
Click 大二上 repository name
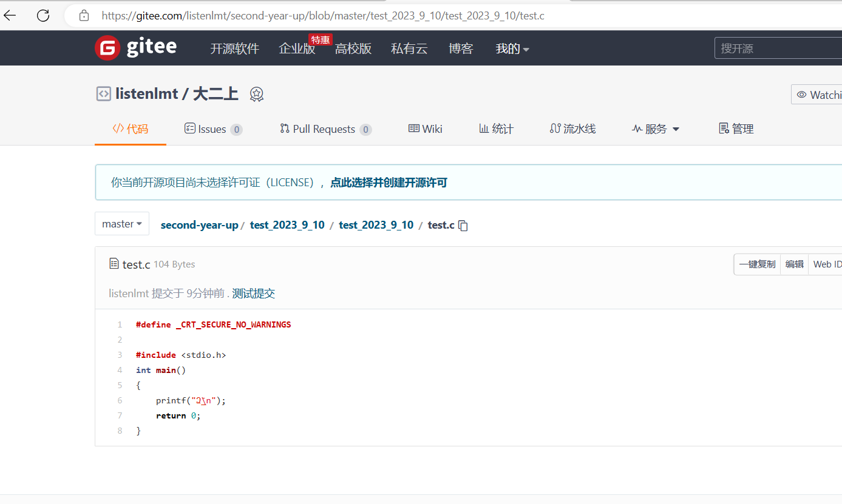216,94
